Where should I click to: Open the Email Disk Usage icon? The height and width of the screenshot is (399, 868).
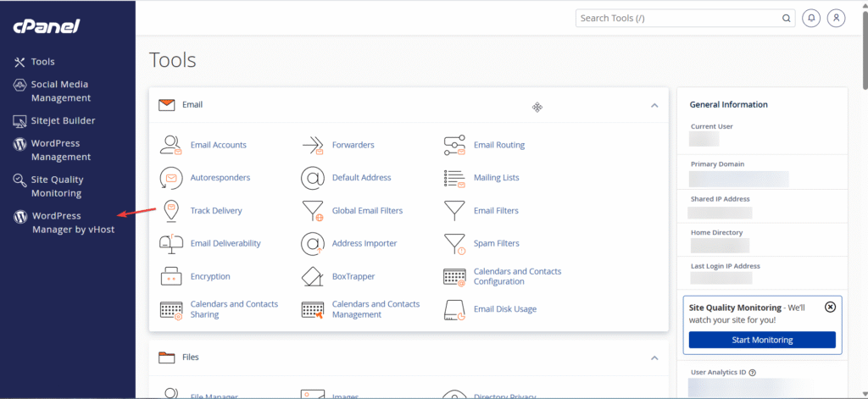(454, 310)
